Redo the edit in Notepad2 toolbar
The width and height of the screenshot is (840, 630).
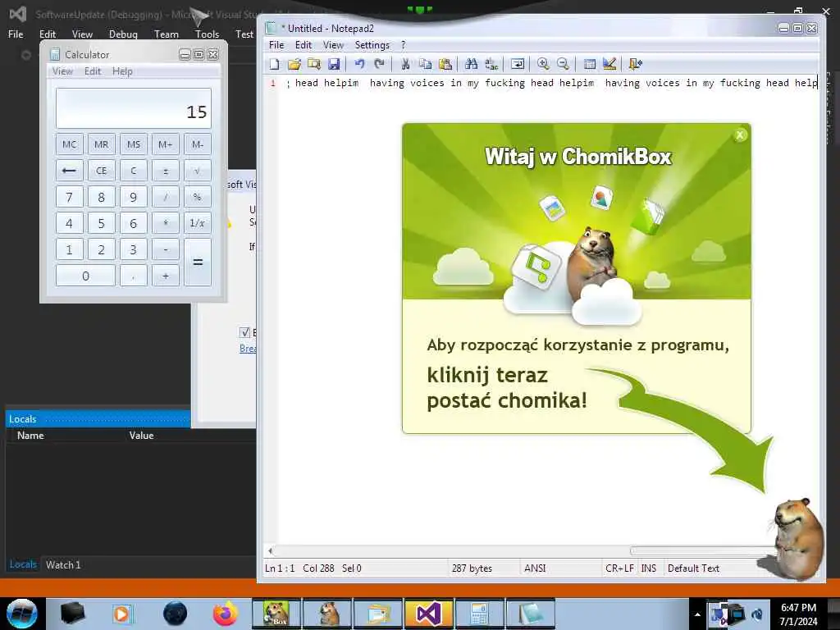pos(379,64)
